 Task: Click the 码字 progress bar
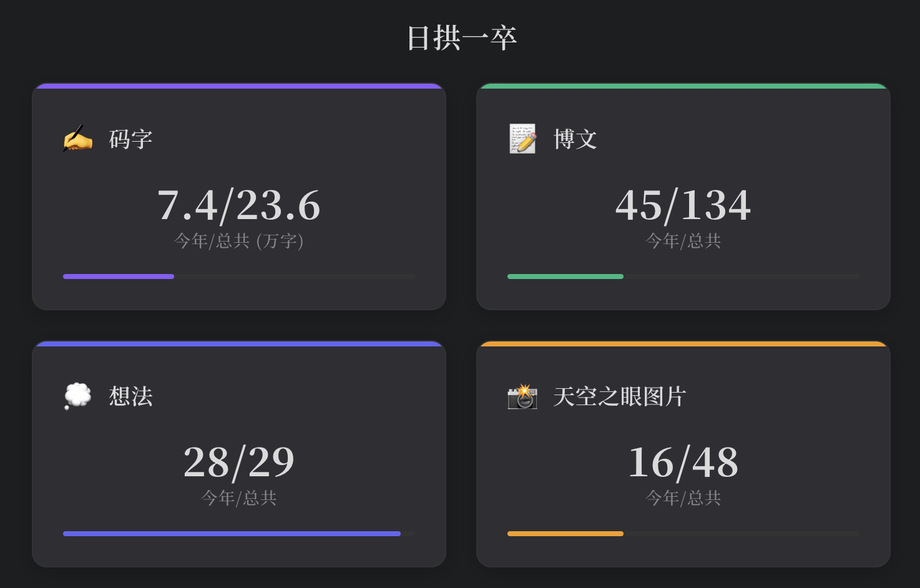(238, 276)
